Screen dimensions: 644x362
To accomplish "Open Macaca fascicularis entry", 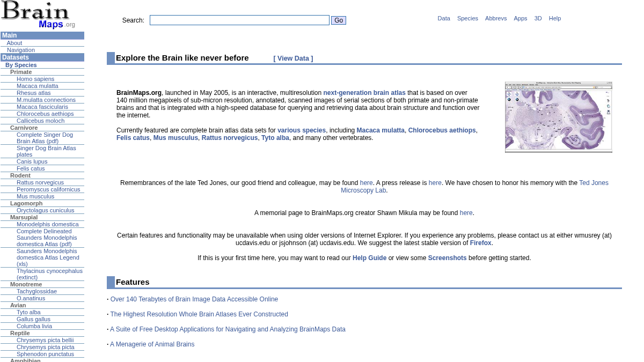I will (42, 107).
